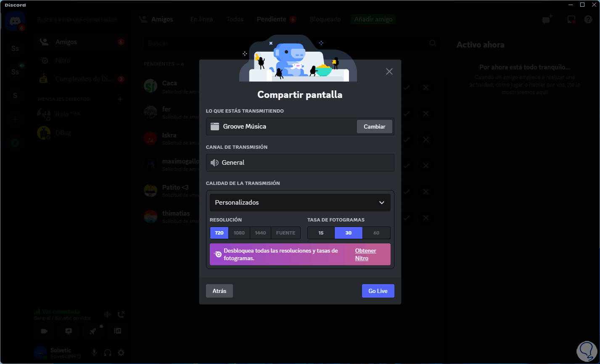The height and width of the screenshot is (364, 600).
Task: Click the Voz conectada status text
Action: click(x=61, y=312)
